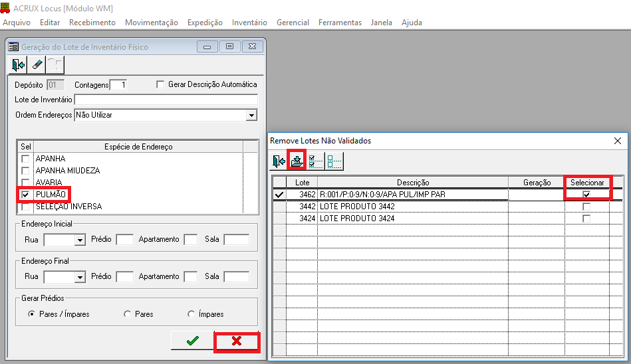Click Espécie de Endereço column header

coord(138,147)
